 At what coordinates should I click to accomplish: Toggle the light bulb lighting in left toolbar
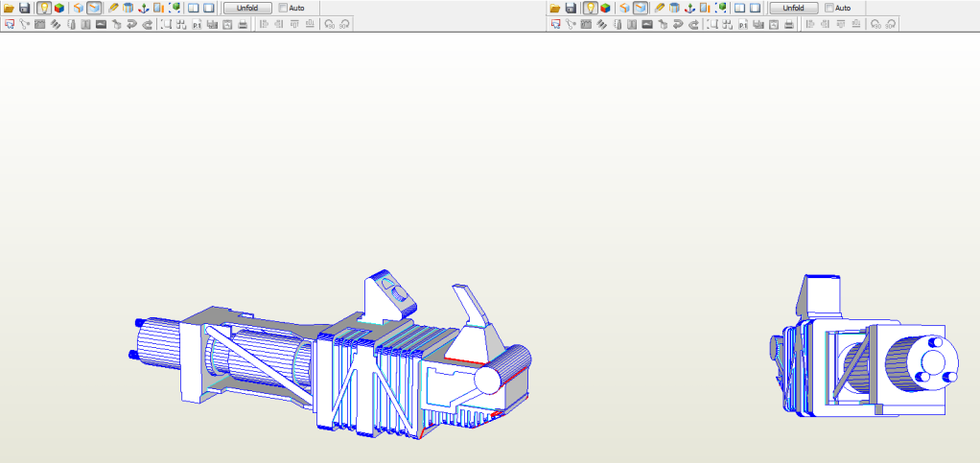[x=43, y=8]
